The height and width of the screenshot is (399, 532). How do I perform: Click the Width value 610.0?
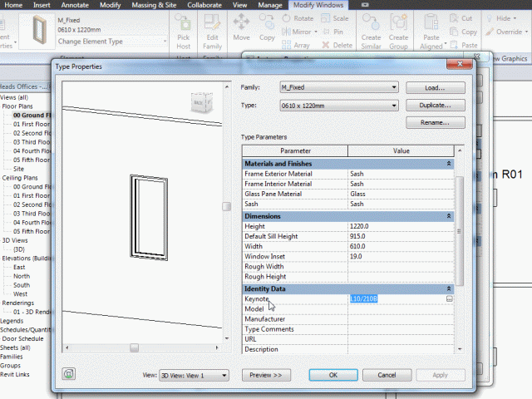coord(401,246)
